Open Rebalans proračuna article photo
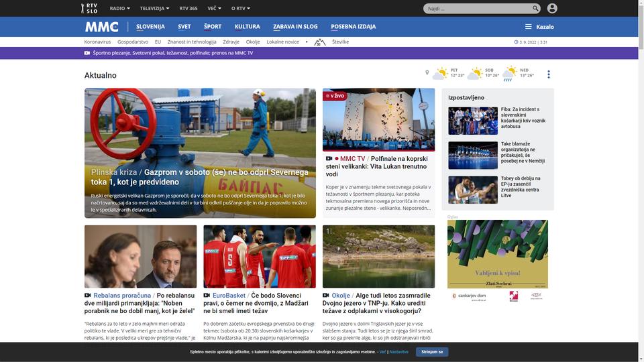The image size is (644, 362). (x=140, y=257)
